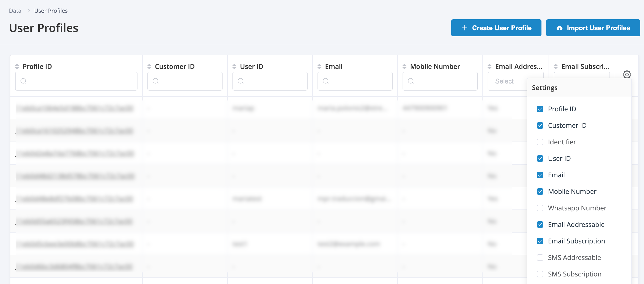Sort by the Mobile Number column arrows
This screenshot has width=644, height=284.
pos(404,66)
